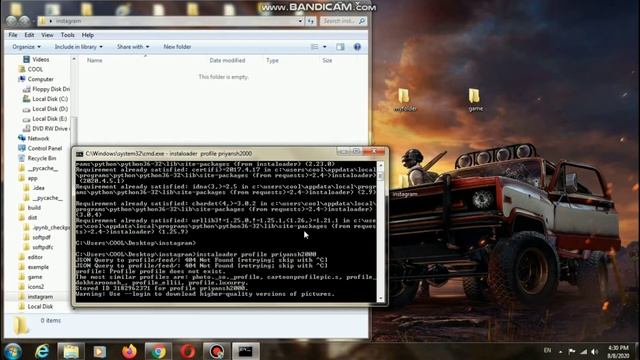The image size is (640, 360).
Task: Sort by Date modified column header
Action: click(x=227, y=60)
